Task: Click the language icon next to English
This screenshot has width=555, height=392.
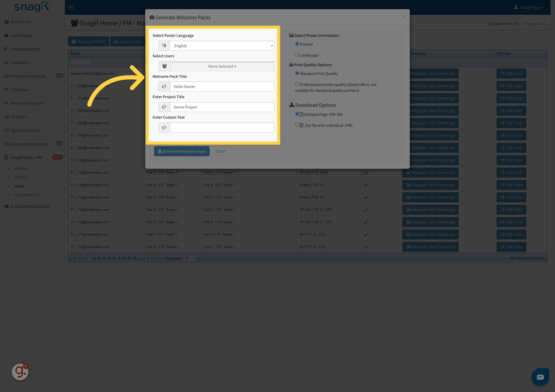Action: (164, 46)
